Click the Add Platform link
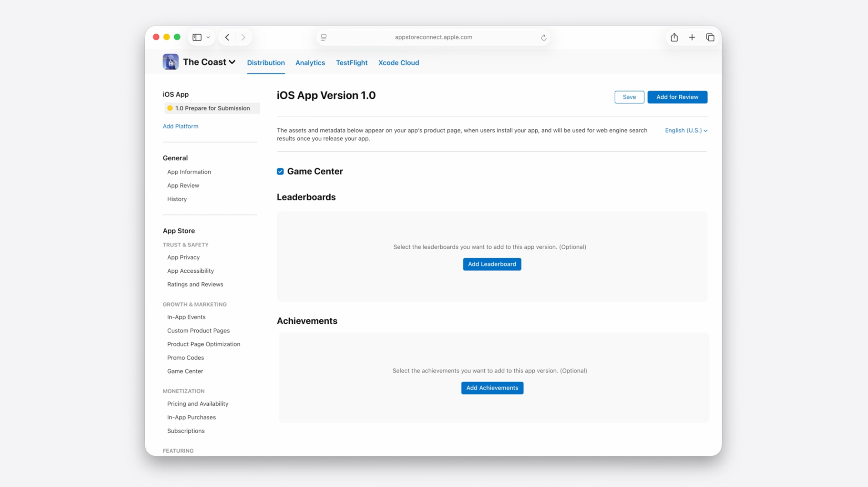868x487 pixels. 180,126
